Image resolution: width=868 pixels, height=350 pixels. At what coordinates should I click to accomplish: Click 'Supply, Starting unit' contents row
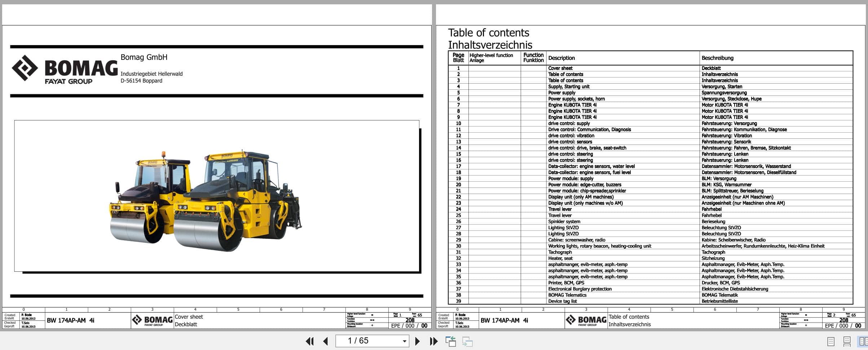coord(569,87)
